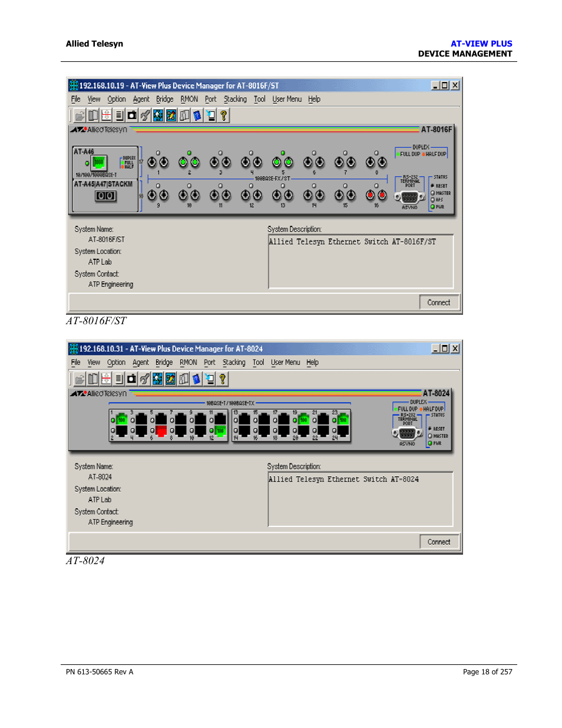Click the RESET status LED on AT-8016F
Screen dimensions: 562x728
(432, 186)
